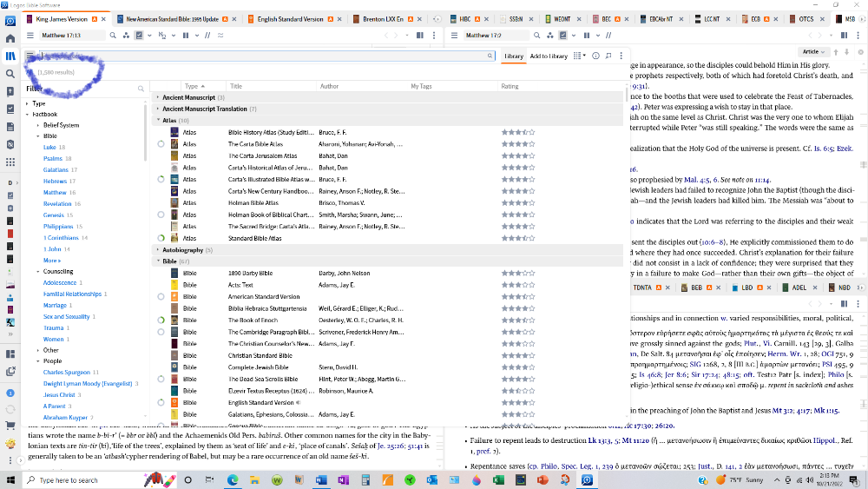The width and height of the screenshot is (868, 489).
Task: Open the right panel hamburger menu
Action: tap(455, 36)
